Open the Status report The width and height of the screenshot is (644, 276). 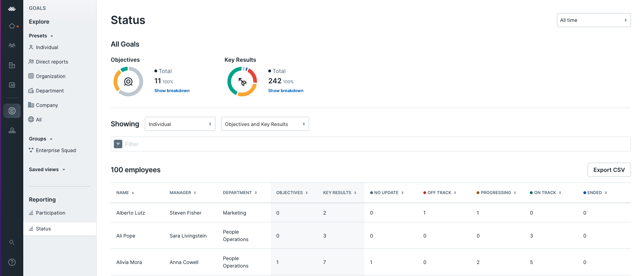60,229
